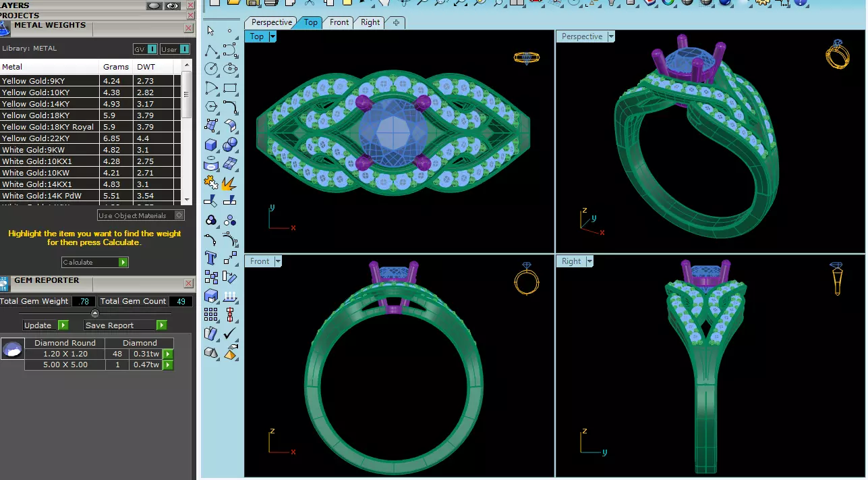Viewport: 868px width, 480px height.
Task: Select the Yellow Gold:18KY Royal row
Action: 90,127
